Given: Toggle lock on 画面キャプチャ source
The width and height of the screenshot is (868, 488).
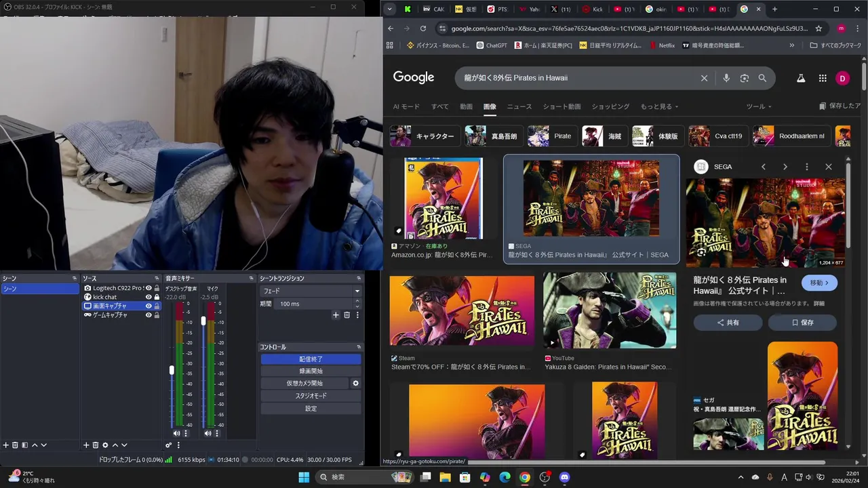Looking at the screenshot, I should pyautogui.click(x=157, y=306).
